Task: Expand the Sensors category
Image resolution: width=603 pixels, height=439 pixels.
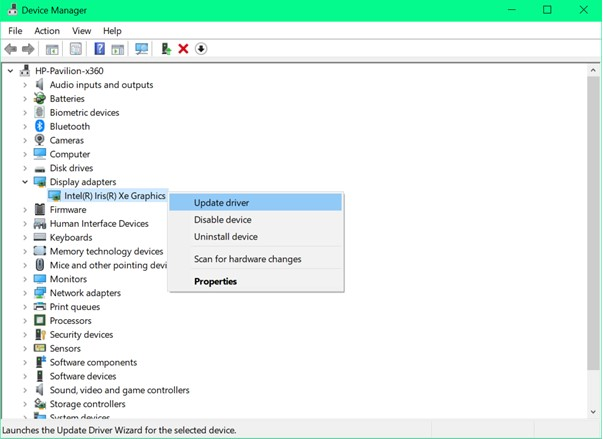Action: tap(25, 348)
